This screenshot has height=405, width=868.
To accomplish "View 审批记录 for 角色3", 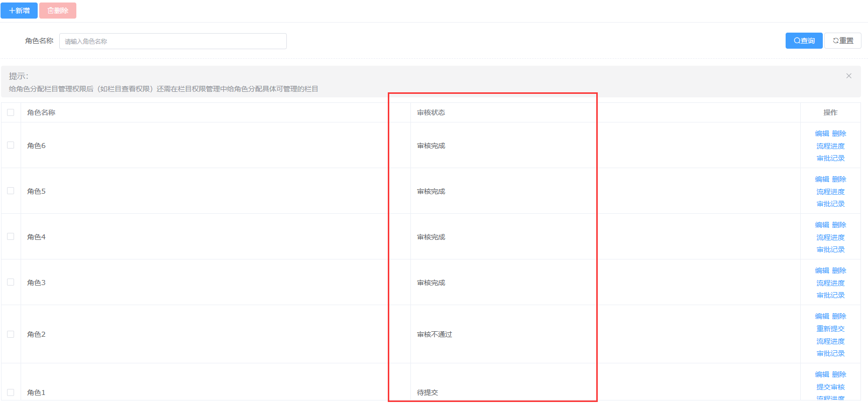I will 830,295.
